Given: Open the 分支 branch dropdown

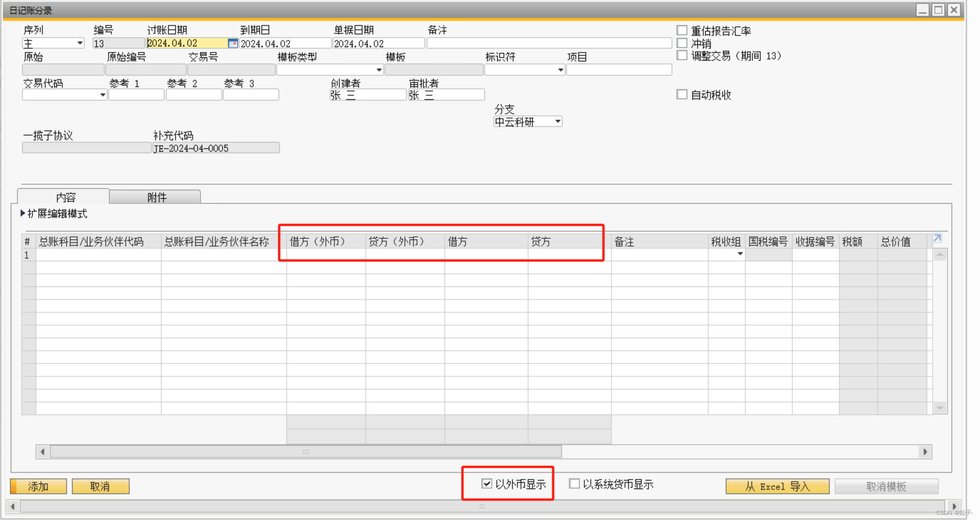Looking at the screenshot, I should pos(558,121).
